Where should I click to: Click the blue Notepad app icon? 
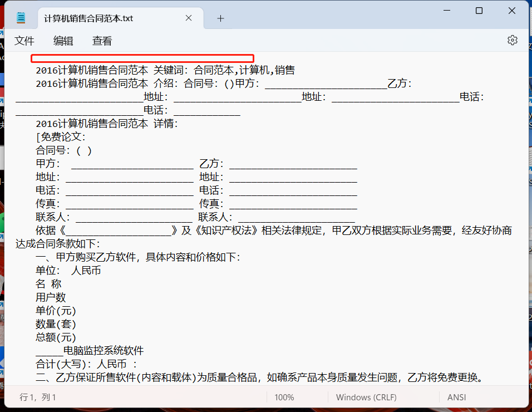tap(21, 17)
